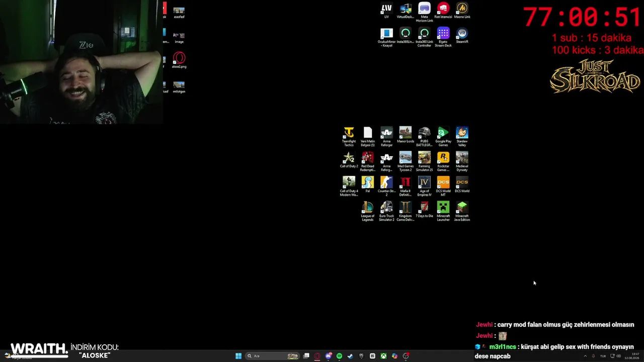Image resolution: width=644 pixels, height=362 pixels.
Task: Click the Riot İstemcisi desktop icon
Action: click(x=443, y=11)
